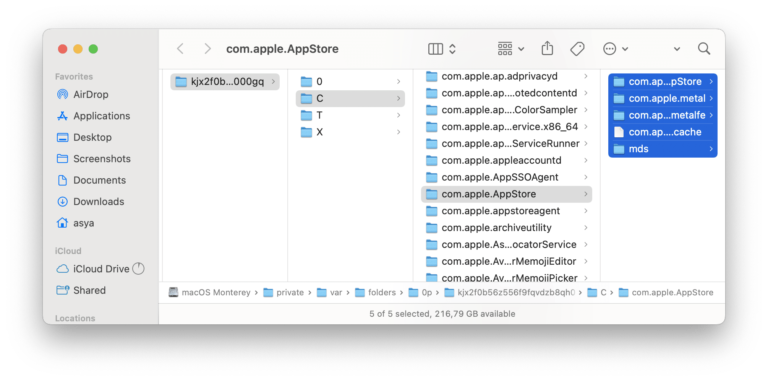The image size is (768, 381).
Task: Open Downloads in the sidebar
Action: click(91, 202)
